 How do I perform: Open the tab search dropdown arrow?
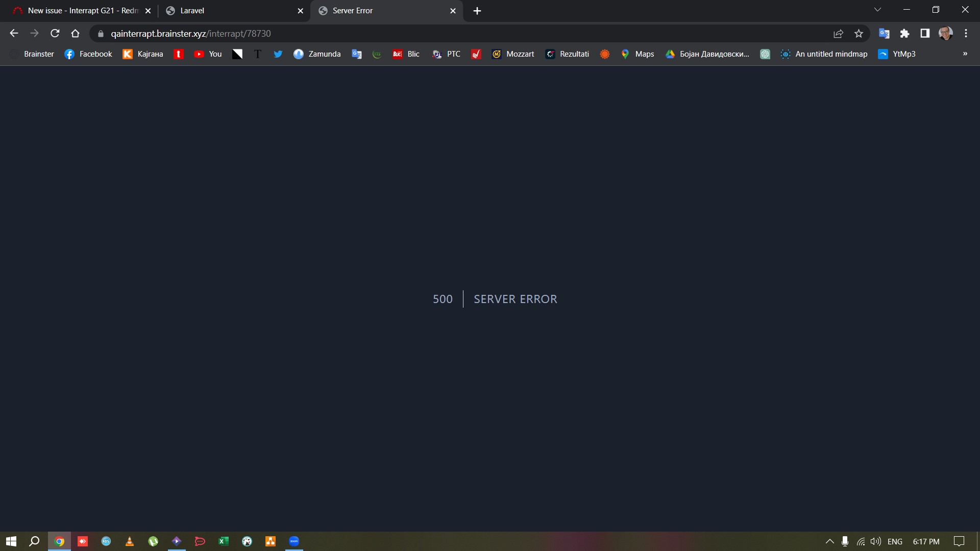877,10
